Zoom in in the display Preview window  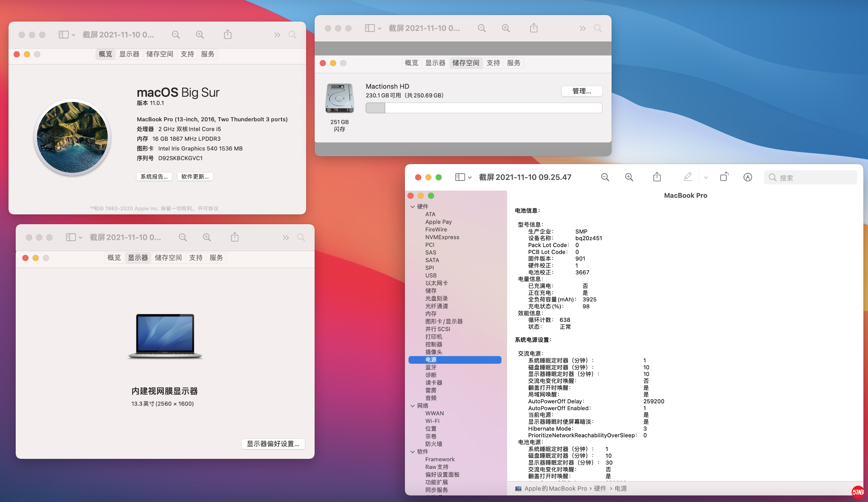click(x=207, y=237)
